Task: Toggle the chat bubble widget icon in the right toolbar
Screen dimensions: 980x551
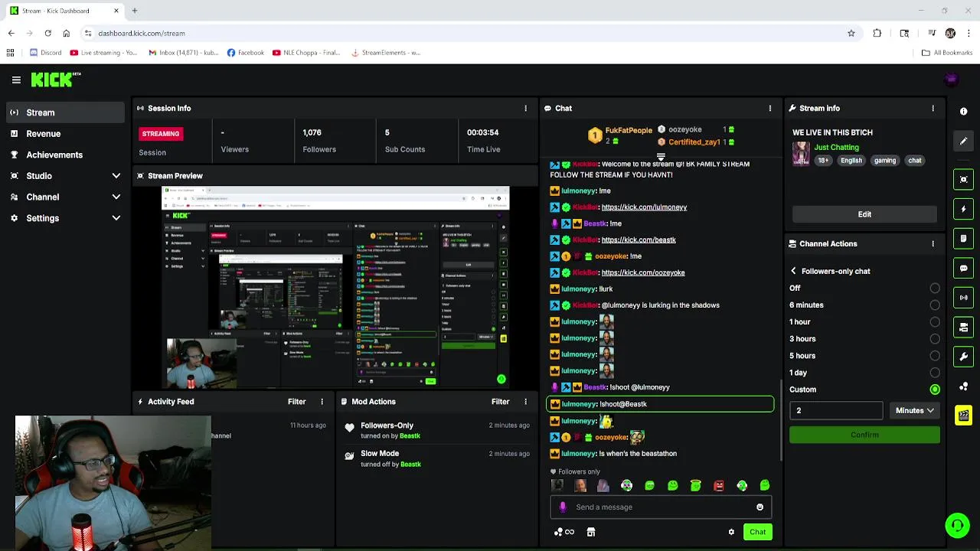Action: point(963,269)
